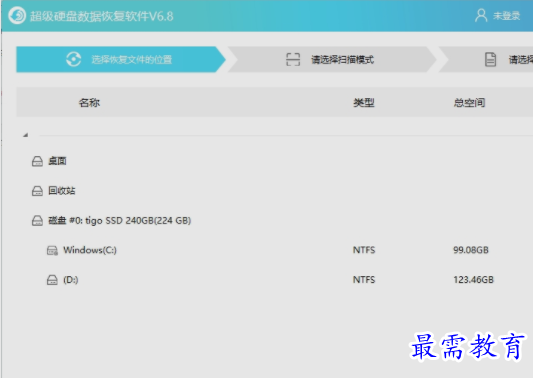Click the 123.46GB total space value
The image size is (533, 378).
click(x=474, y=280)
